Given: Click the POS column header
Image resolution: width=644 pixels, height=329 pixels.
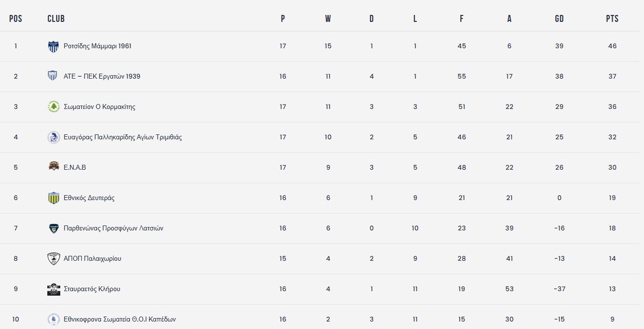Looking at the screenshot, I should tap(16, 19).
